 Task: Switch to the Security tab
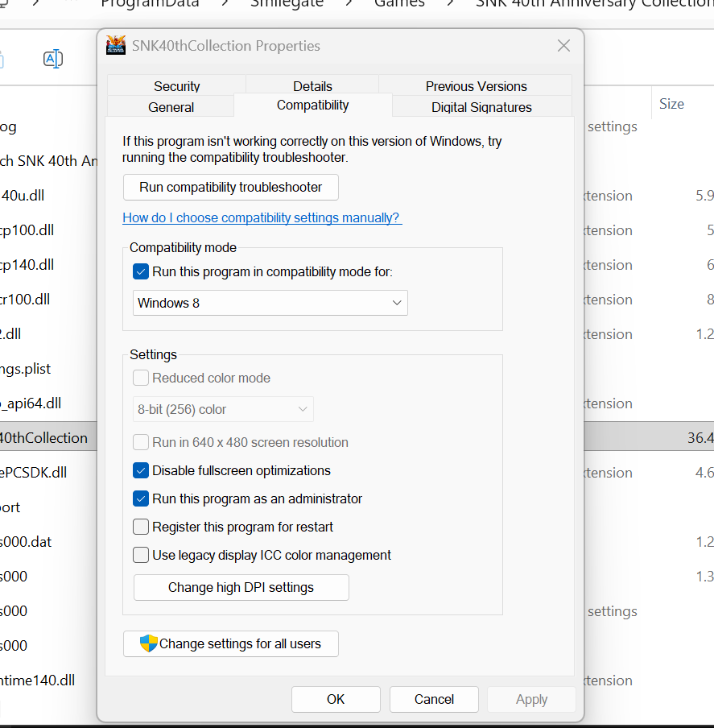(176, 86)
